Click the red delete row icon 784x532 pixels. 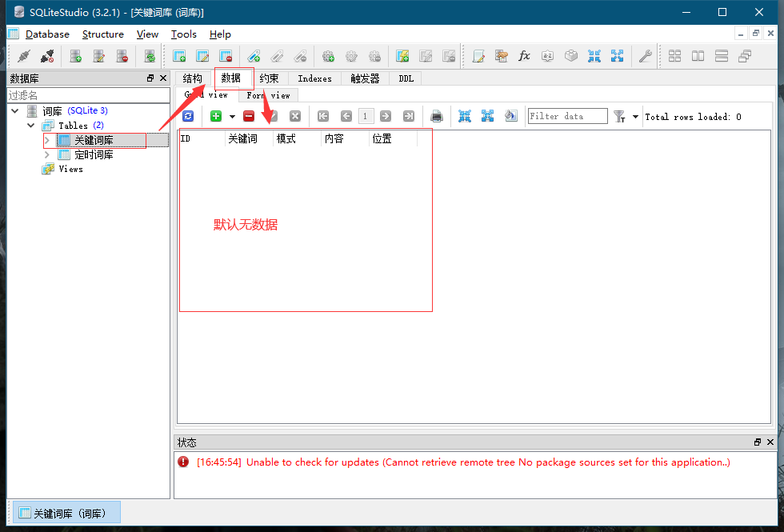(249, 116)
